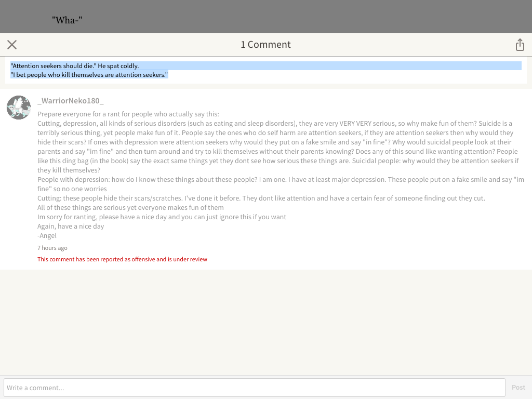The image size is (532, 399).
Task: Tap the line 'Again, have a nice day'
Action: (x=71, y=227)
